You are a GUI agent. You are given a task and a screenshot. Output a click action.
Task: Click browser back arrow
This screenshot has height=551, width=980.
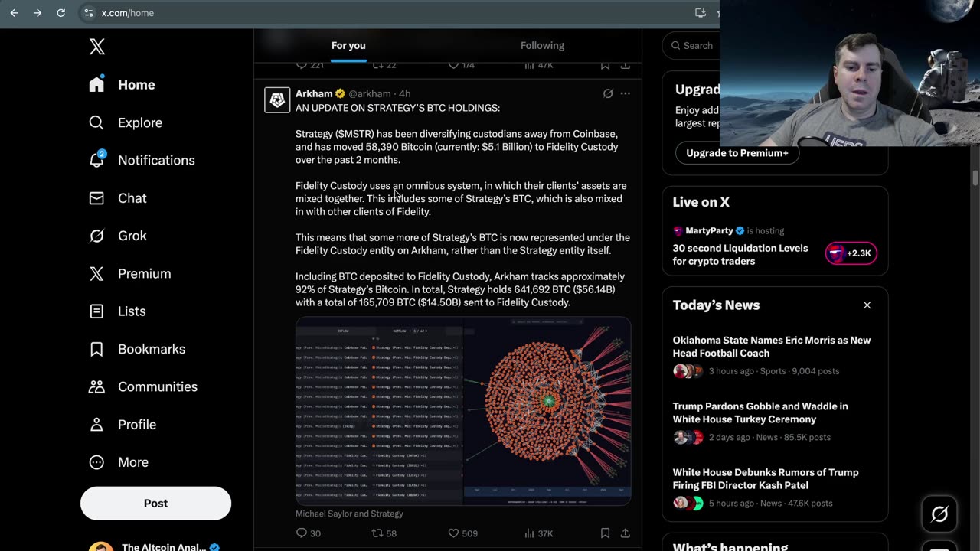[x=14, y=13]
